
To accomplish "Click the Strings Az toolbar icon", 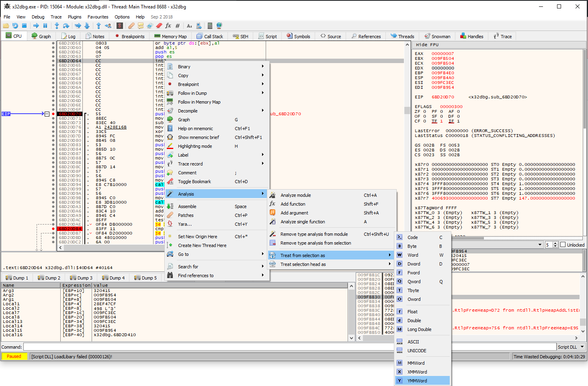I will tap(190, 26).
